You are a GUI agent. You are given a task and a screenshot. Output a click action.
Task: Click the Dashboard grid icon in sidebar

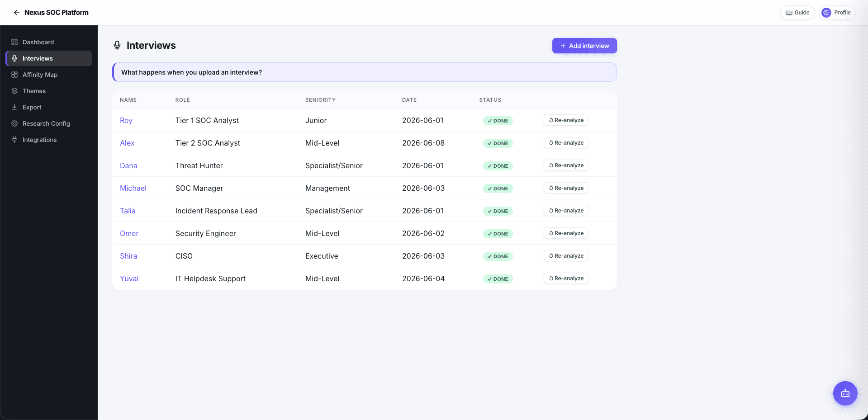click(14, 42)
